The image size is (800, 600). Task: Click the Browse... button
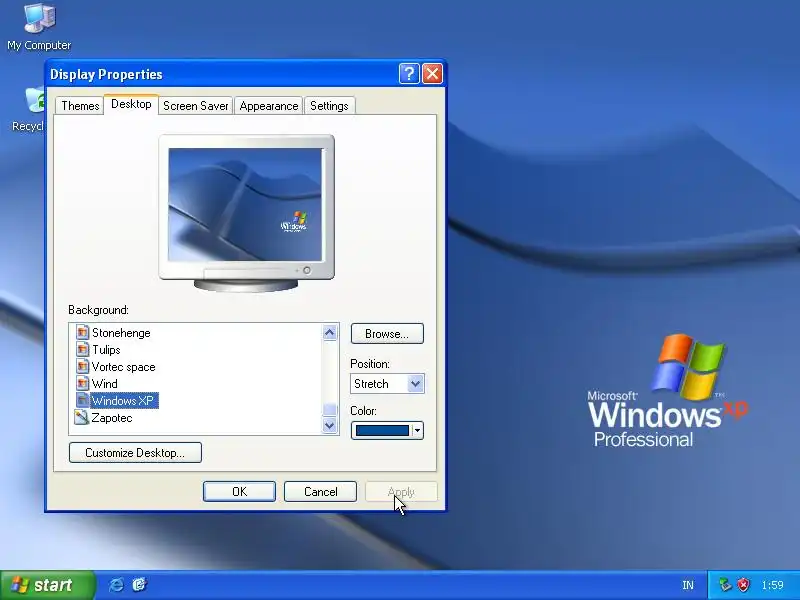point(387,334)
